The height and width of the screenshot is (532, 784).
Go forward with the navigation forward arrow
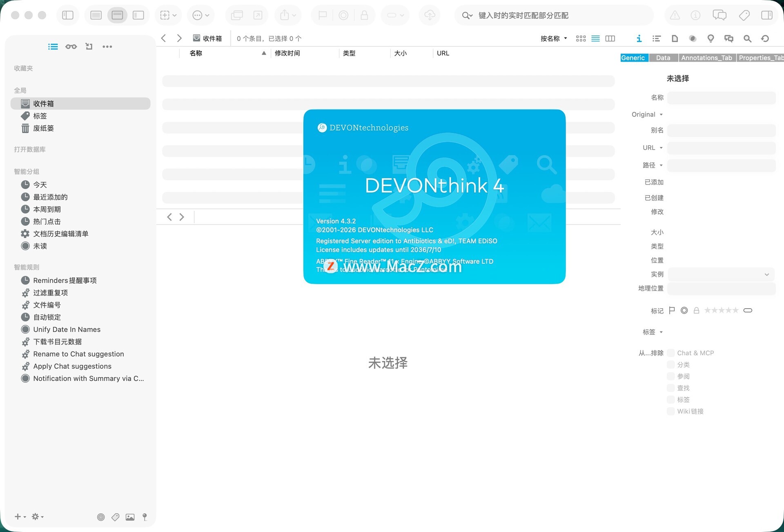[x=179, y=38]
